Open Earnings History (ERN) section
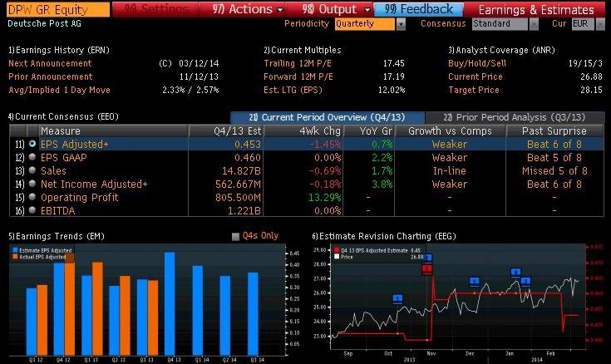Viewport: 611px width, 364px height. 59,50
